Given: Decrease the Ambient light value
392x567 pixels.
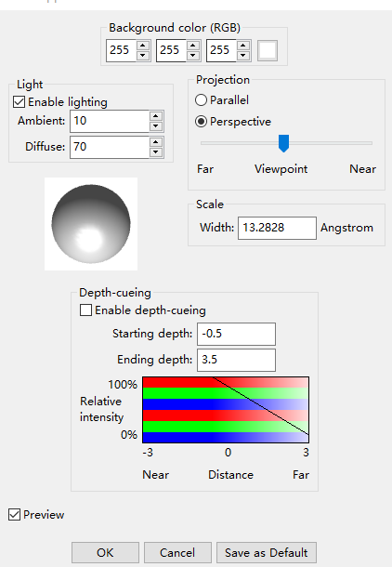Looking at the screenshot, I should pyautogui.click(x=156, y=125).
